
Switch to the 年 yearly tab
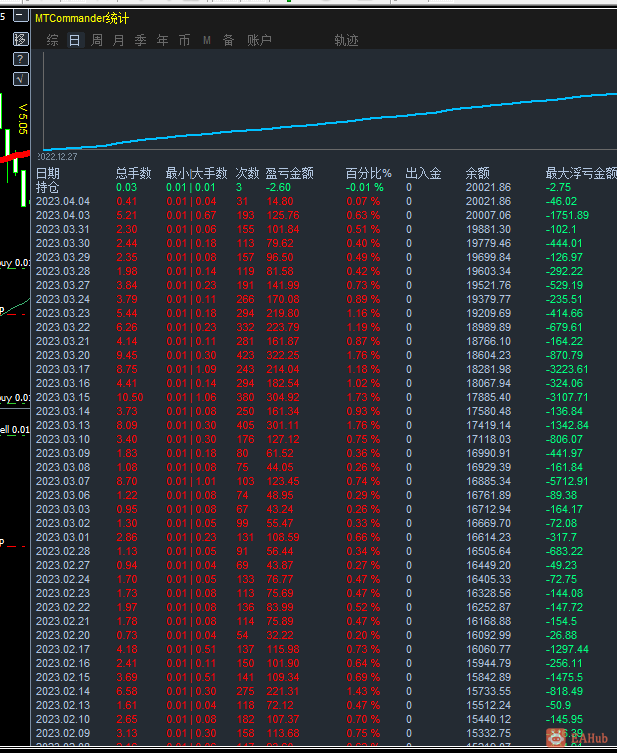[x=163, y=40]
